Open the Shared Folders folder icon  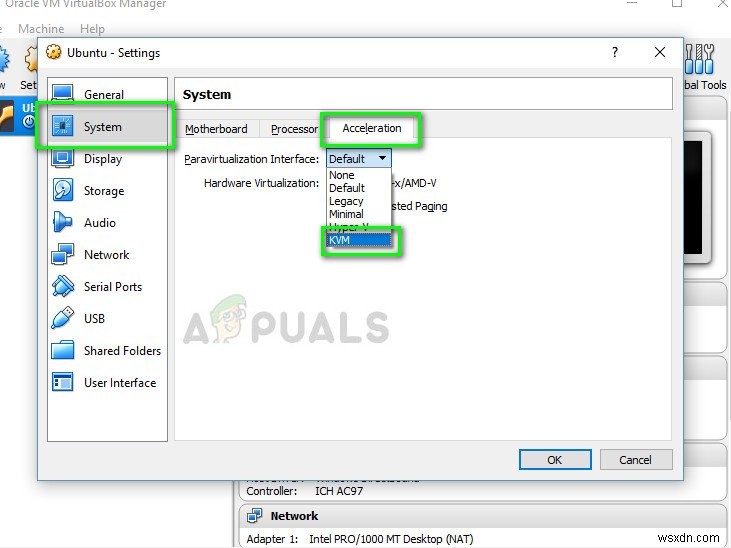click(x=62, y=350)
